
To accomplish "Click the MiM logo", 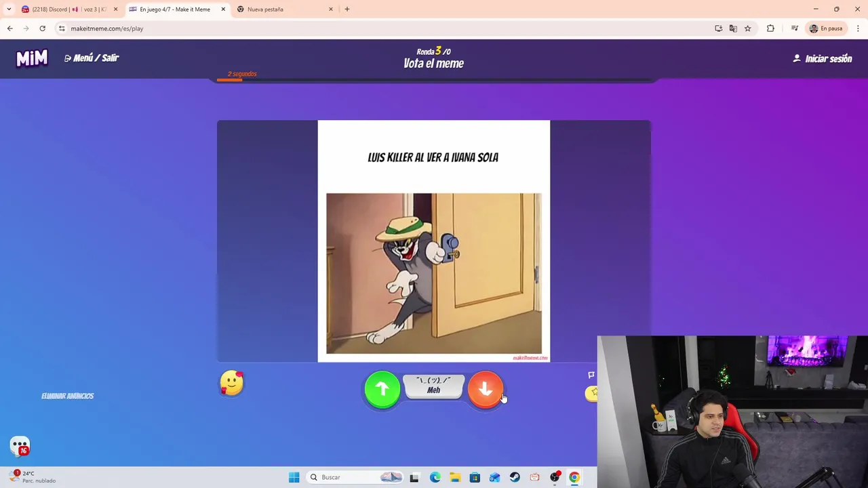I will pyautogui.click(x=32, y=58).
